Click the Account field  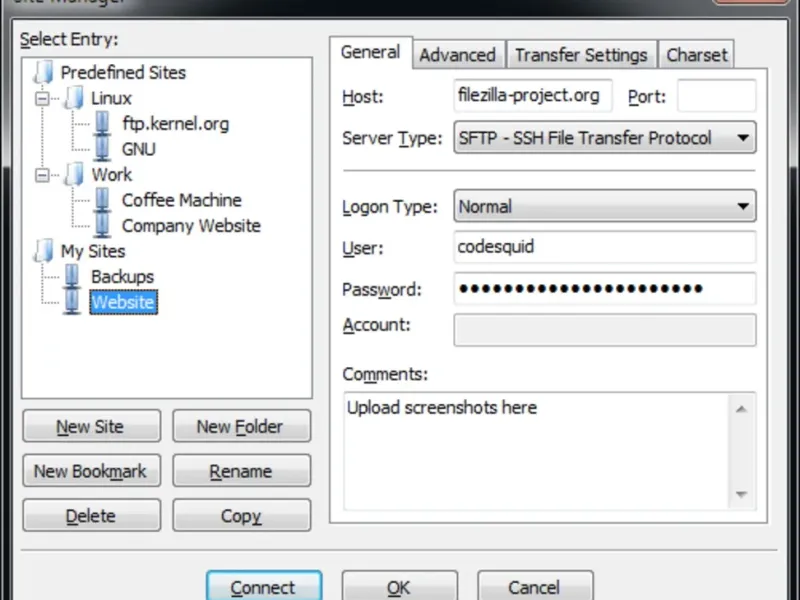point(605,330)
